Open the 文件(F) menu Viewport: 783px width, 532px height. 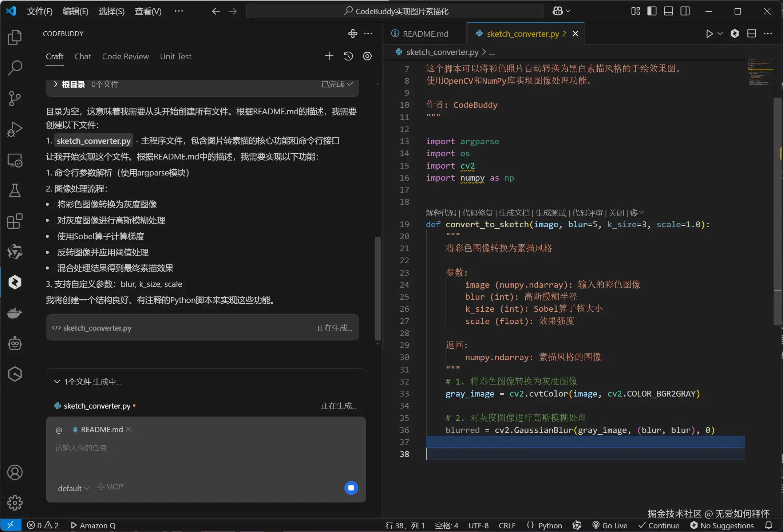point(40,11)
